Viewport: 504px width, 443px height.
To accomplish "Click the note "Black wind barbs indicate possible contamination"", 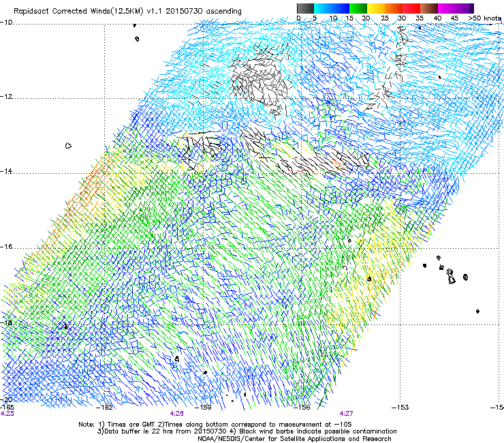I will pyautogui.click(x=318, y=431).
